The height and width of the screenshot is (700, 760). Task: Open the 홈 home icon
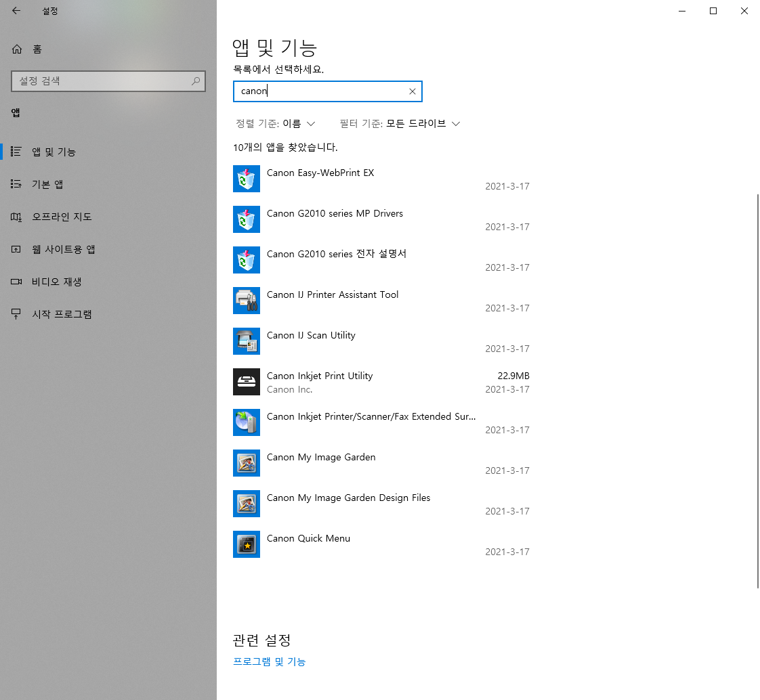[x=17, y=49]
